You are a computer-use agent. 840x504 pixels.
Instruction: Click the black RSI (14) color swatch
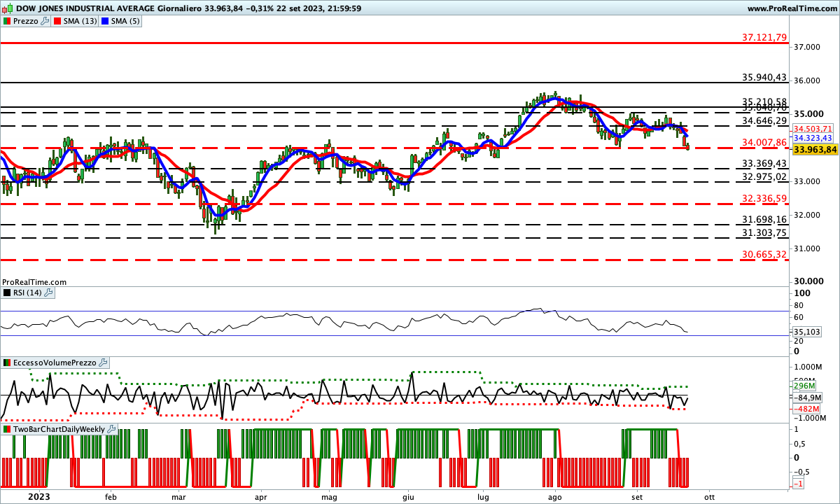point(7,293)
